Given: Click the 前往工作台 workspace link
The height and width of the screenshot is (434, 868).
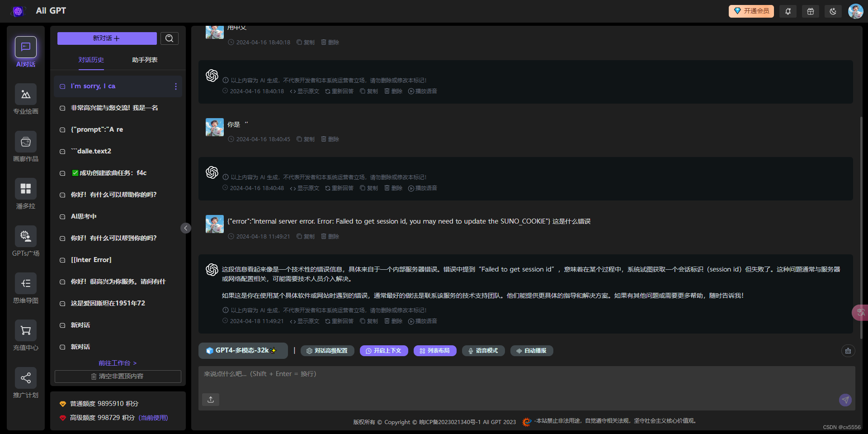Looking at the screenshot, I should click(x=117, y=362).
